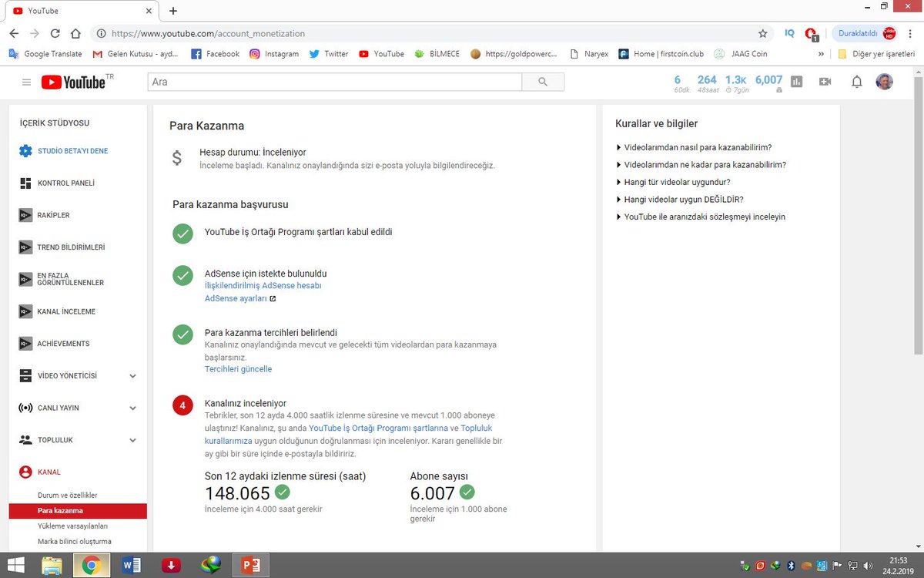The height and width of the screenshot is (578, 924).
Task: Open Studio Beta'yı Dene
Action: (x=73, y=151)
